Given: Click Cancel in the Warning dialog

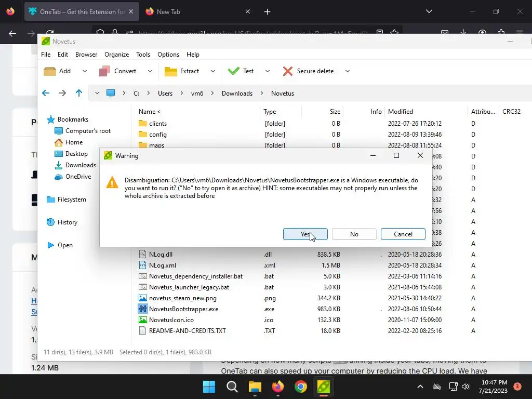Looking at the screenshot, I should 403,234.
